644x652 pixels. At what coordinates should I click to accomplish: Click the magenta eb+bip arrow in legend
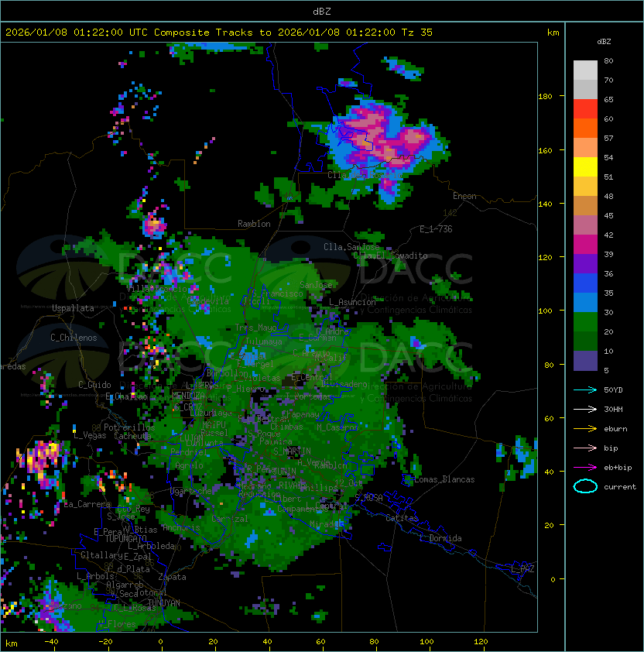coord(585,468)
